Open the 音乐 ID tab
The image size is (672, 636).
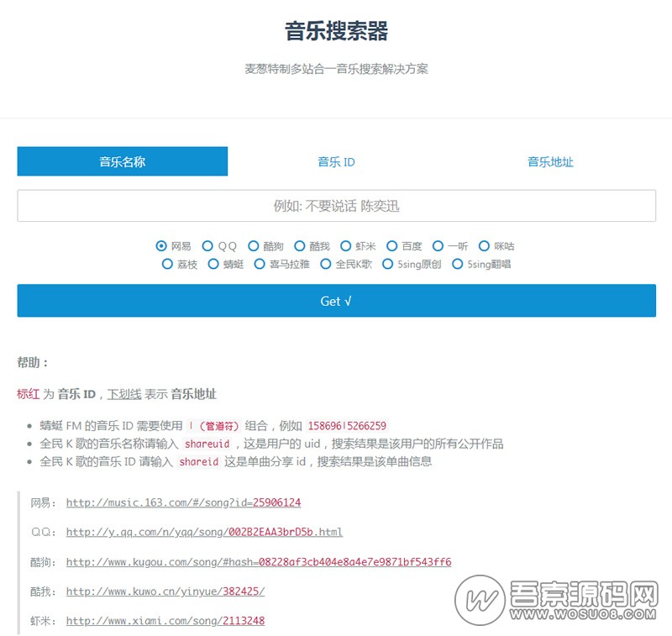click(336, 161)
